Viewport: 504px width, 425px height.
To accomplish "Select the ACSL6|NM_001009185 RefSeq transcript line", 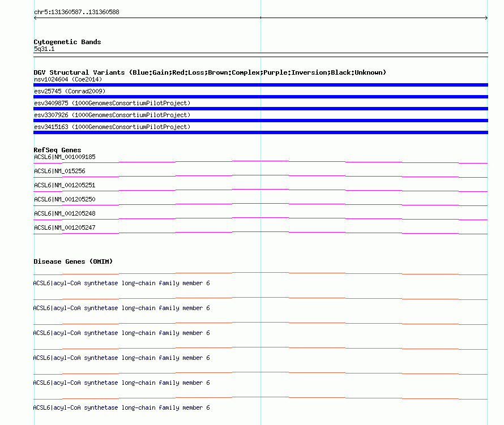I will tap(260, 162).
